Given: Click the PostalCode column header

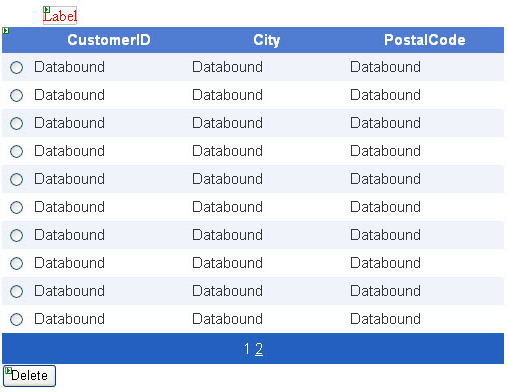Looking at the screenshot, I should click(425, 40).
